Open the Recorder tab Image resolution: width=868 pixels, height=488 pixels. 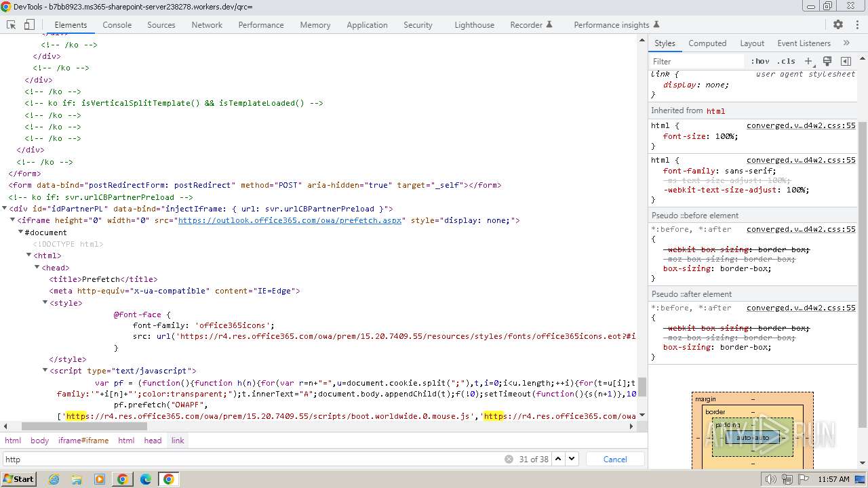[x=531, y=24]
